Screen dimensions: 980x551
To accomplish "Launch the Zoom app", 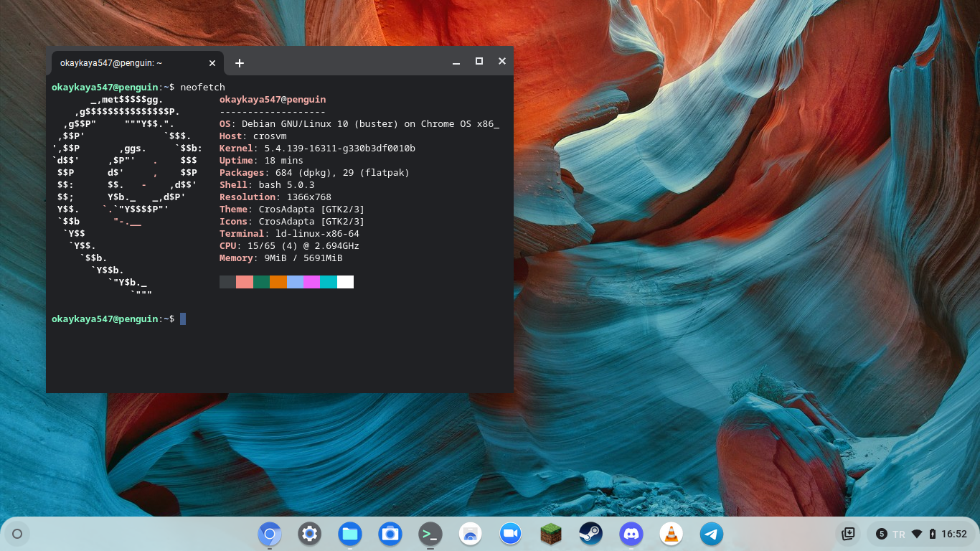I will pyautogui.click(x=510, y=534).
